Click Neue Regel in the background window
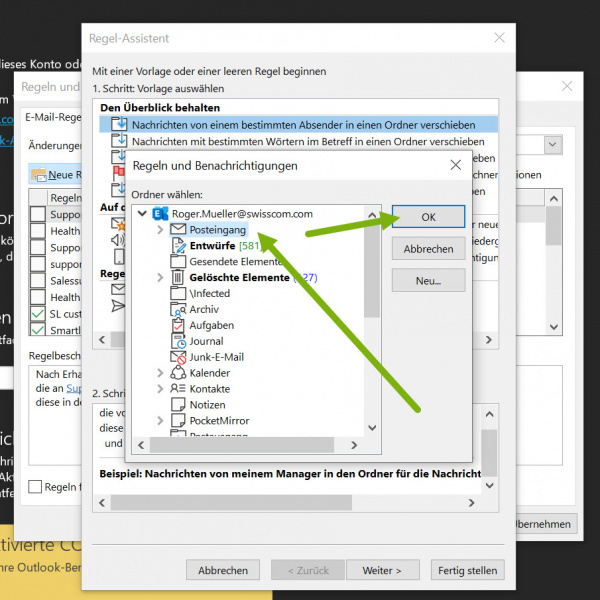This screenshot has width=600, height=600. pos(56,174)
